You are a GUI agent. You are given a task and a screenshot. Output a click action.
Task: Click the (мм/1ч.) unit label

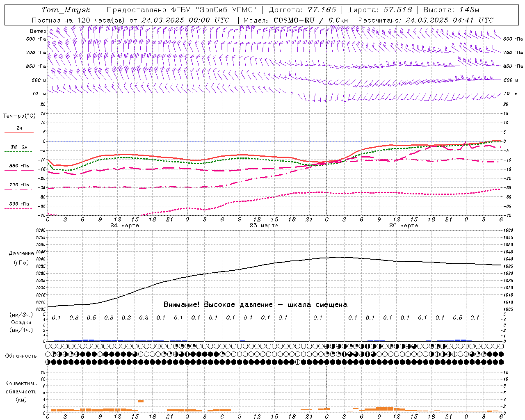(21, 330)
